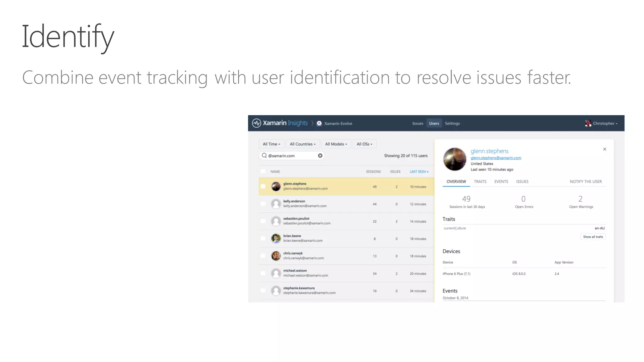The height and width of the screenshot is (362, 644).
Task: Toggle the select-all users checkbox
Action: tap(263, 171)
